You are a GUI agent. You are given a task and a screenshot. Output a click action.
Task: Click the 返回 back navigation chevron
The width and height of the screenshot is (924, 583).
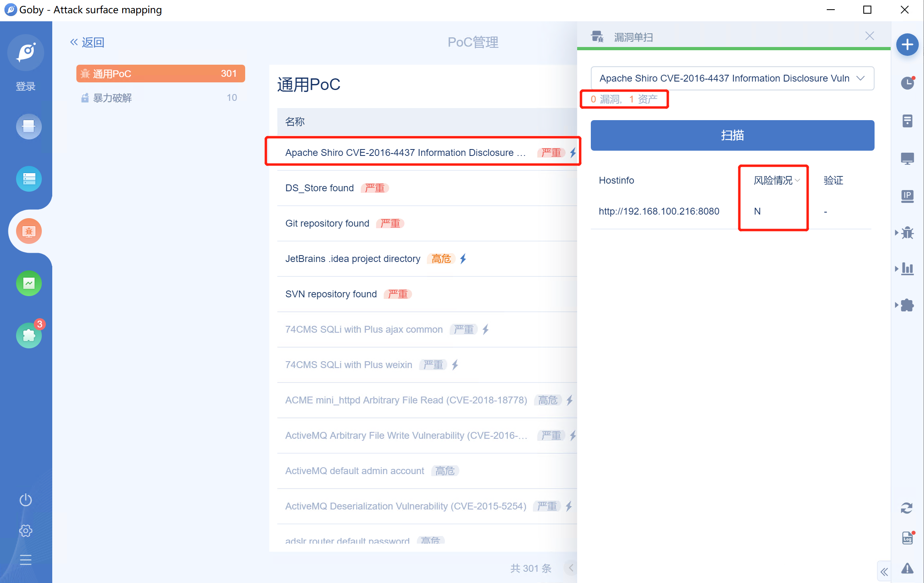(74, 42)
